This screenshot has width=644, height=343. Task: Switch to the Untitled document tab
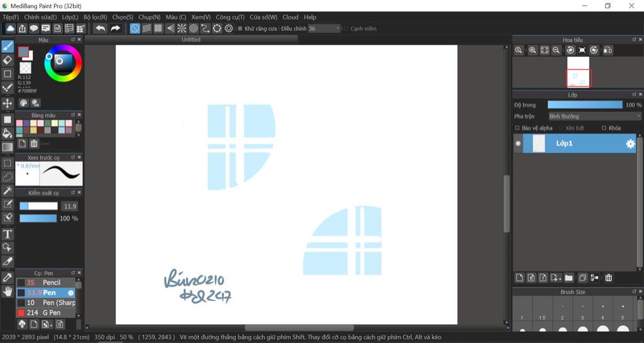point(191,40)
